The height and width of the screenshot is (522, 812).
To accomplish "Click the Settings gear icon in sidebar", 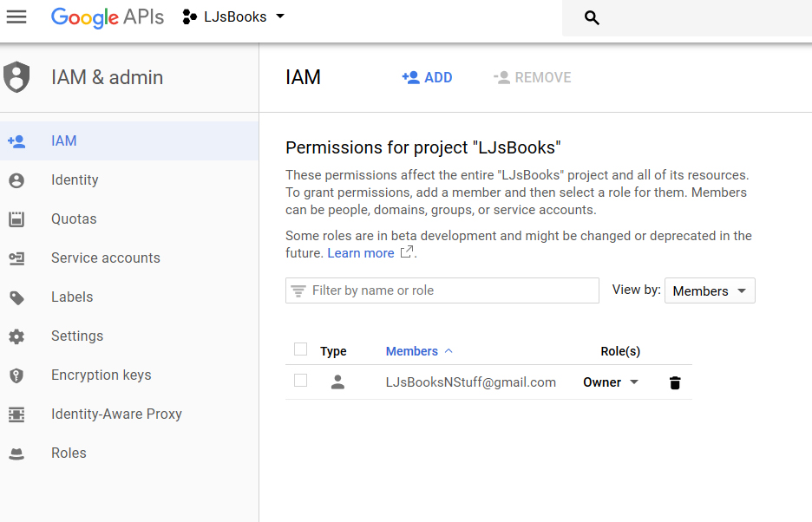I will (x=16, y=336).
